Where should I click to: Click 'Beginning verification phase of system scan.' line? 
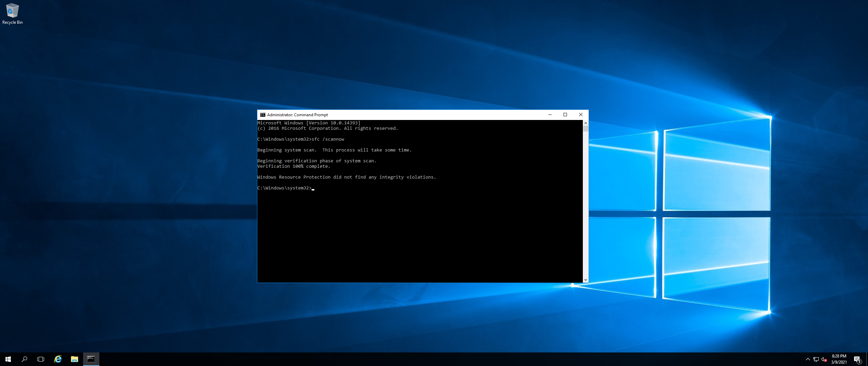(x=317, y=161)
